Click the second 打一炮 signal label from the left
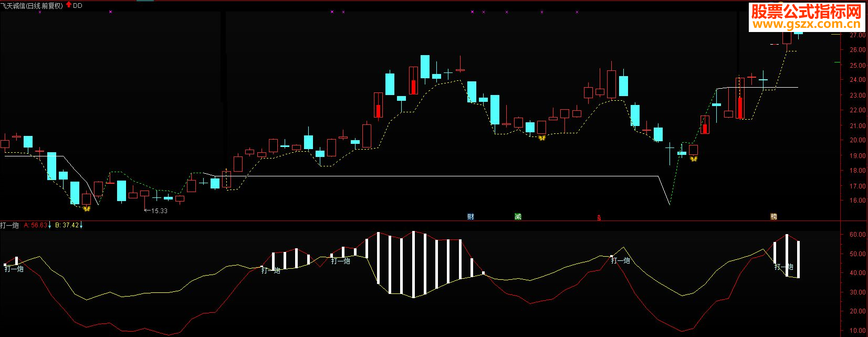This screenshot has height=337, width=868. tap(271, 270)
